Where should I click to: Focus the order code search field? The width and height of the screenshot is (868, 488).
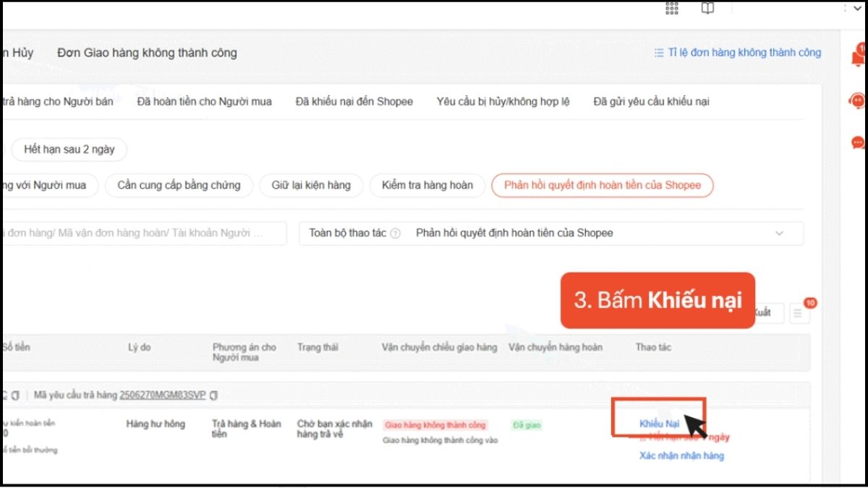point(145,233)
